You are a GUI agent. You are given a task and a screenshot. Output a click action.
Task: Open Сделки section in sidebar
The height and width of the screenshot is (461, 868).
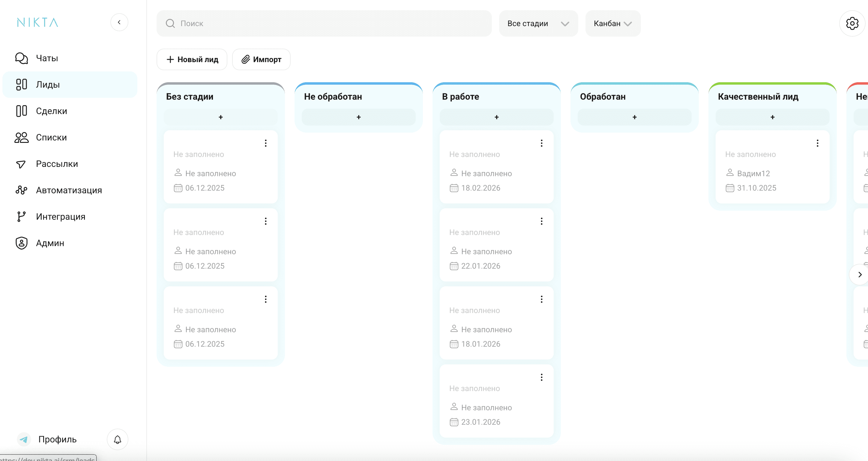point(51,111)
